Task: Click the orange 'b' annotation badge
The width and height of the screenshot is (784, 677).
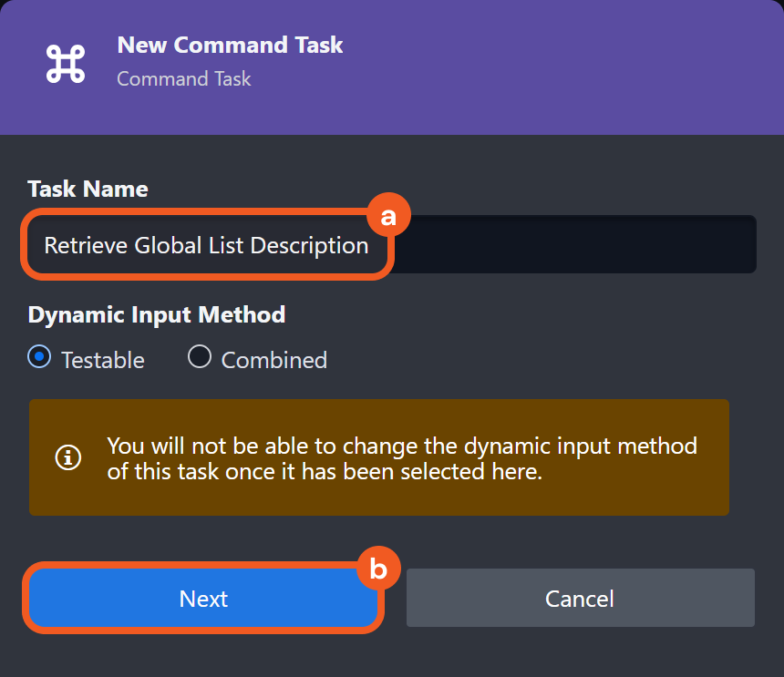Action: coord(377,569)
